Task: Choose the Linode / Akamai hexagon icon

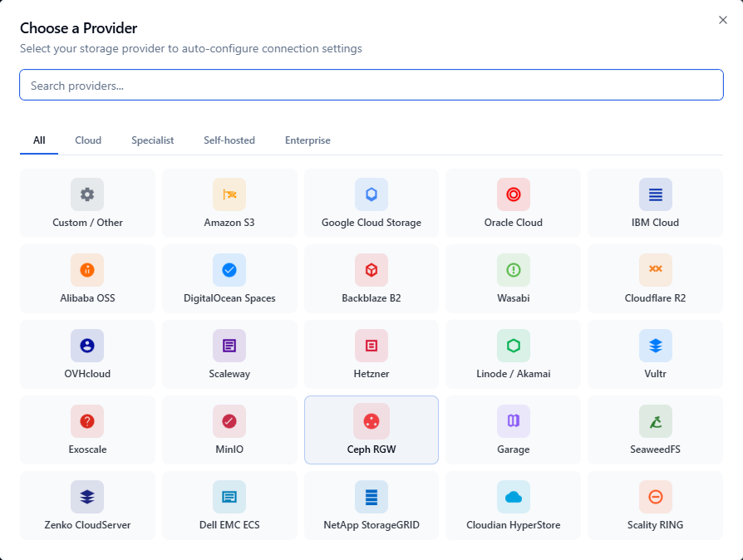Action: (x=513, y=346)
